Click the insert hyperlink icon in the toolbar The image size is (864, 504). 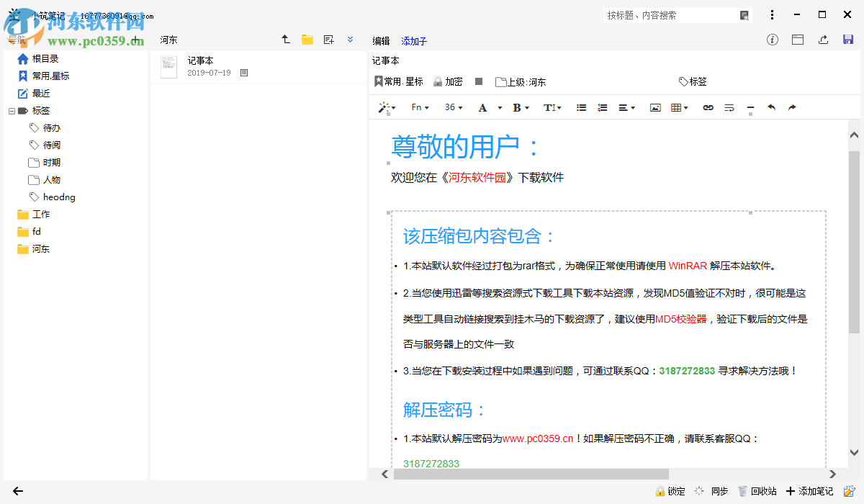point(708,107)
